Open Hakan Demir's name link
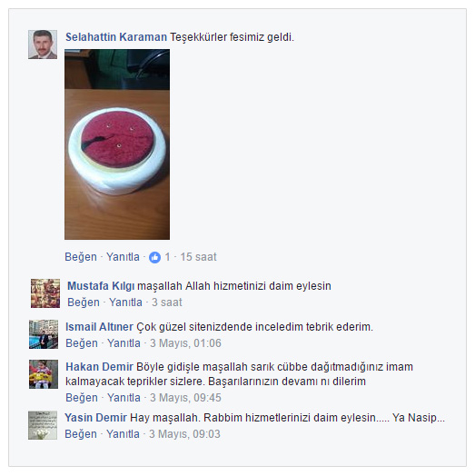Screen dimensions: 475x476 [100, 367]
